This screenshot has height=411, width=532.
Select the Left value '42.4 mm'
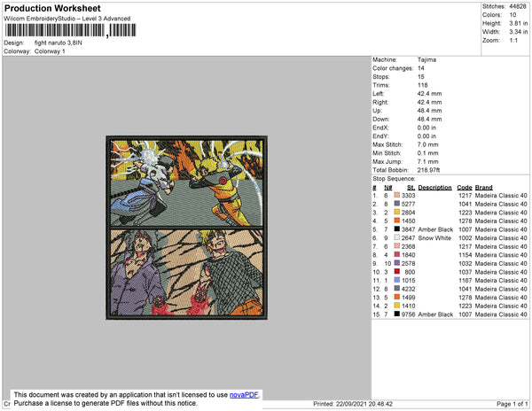pyautogui.click(x=429, y=94)
